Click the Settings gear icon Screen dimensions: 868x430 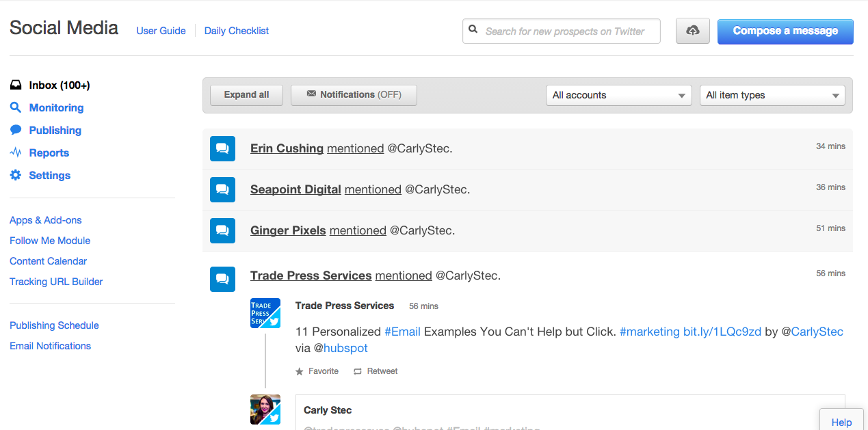click(16, 175)
